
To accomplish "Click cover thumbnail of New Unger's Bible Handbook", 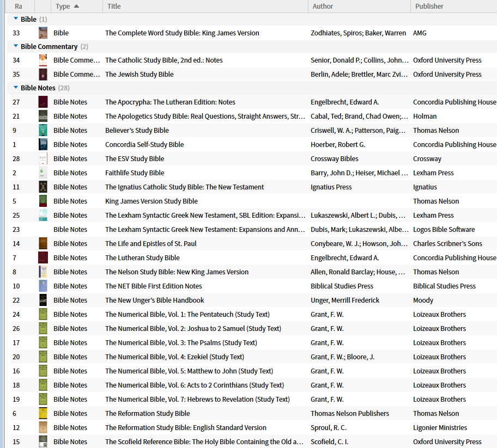I will (x=43, y=300).
